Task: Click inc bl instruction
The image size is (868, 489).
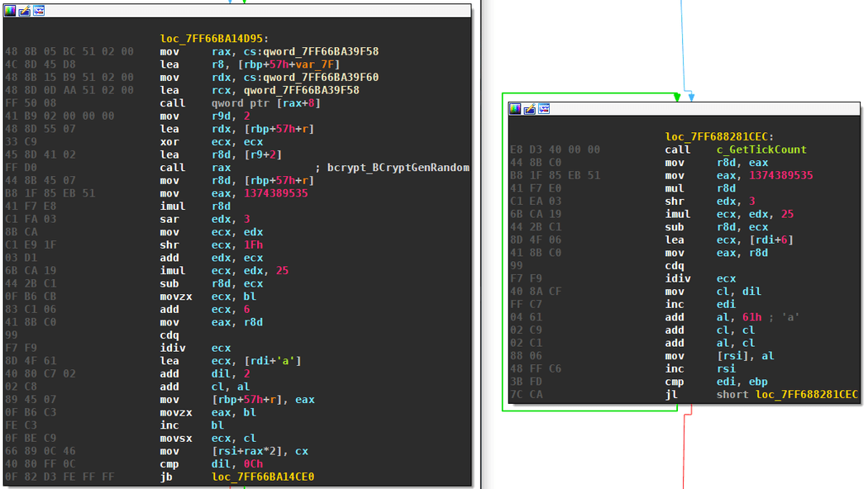Action: tap(192, 425)
